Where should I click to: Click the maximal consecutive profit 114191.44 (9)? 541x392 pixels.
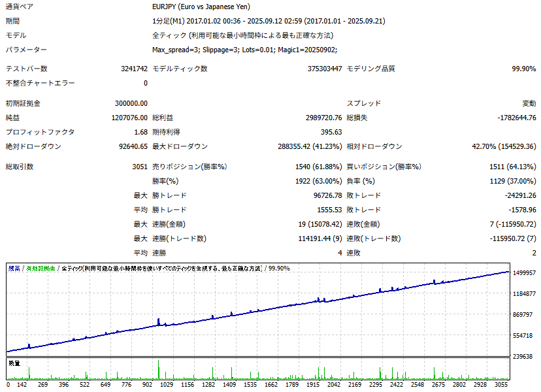[320, 238]
